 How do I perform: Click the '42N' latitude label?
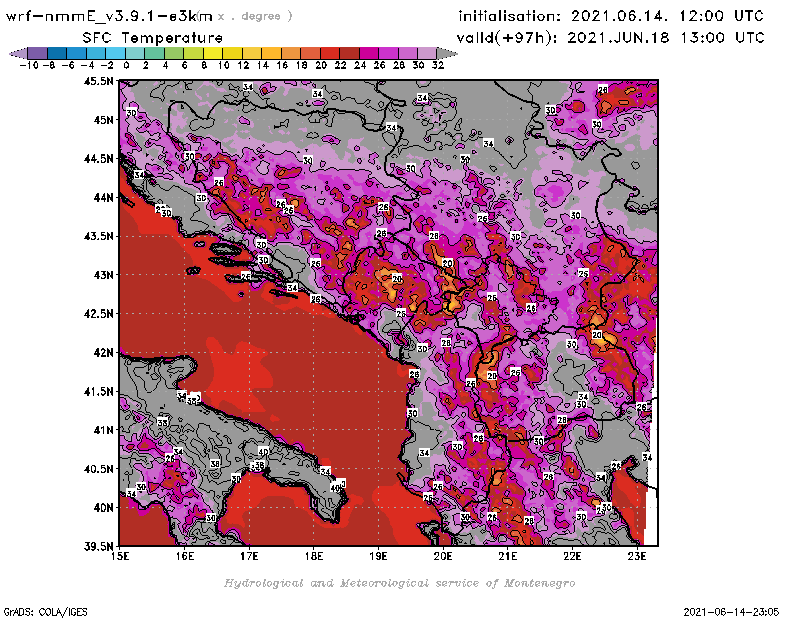coord(103,352)
